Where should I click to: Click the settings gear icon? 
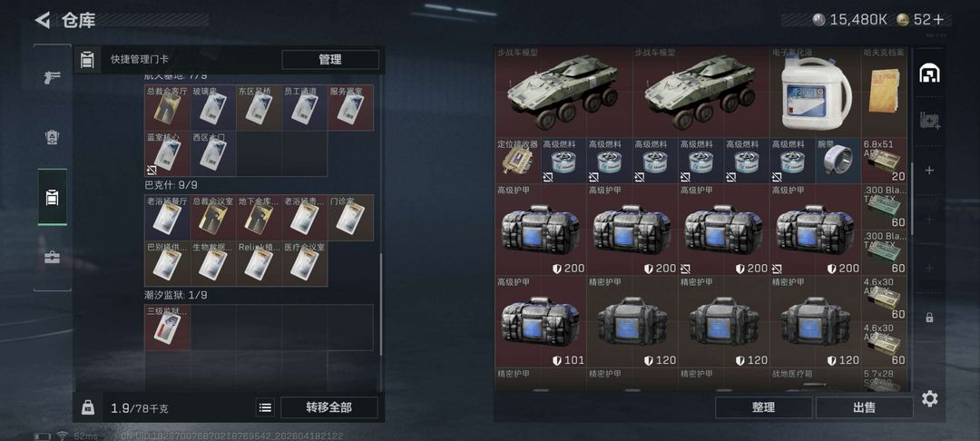coord(929,399)
